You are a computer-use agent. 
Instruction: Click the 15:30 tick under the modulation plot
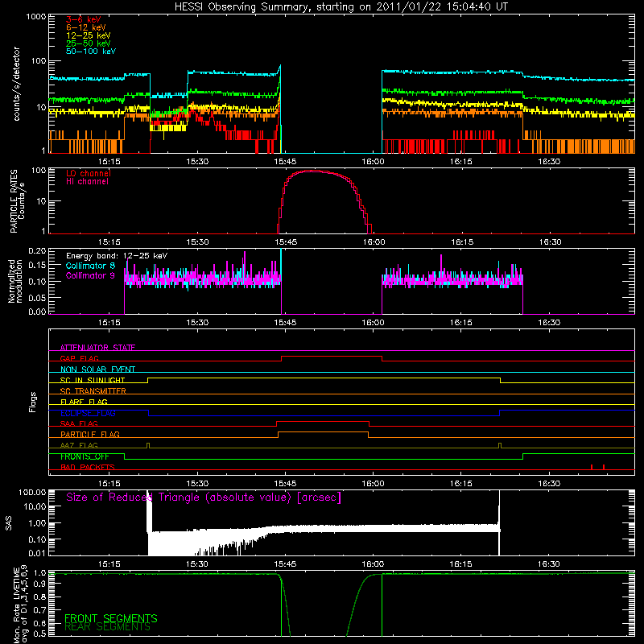(197, 323)
